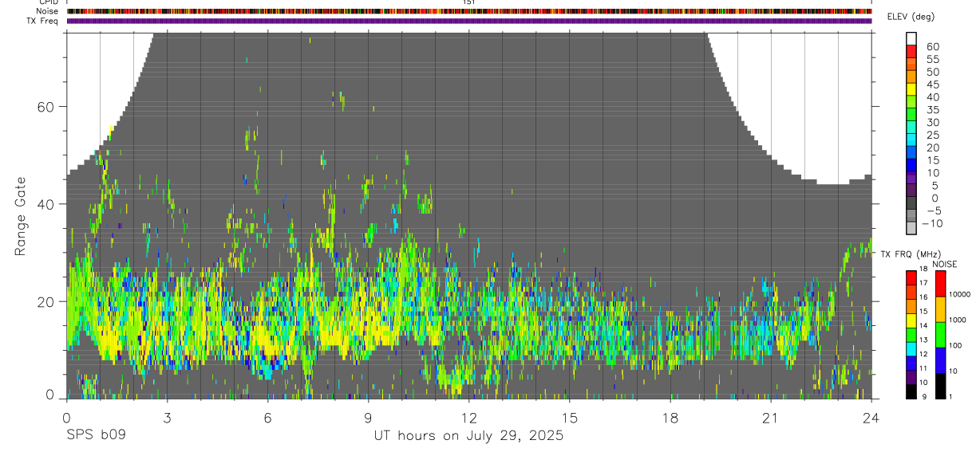
Task: Select the yellow 45 degree elevation swatch
Action: pos(911,89)
